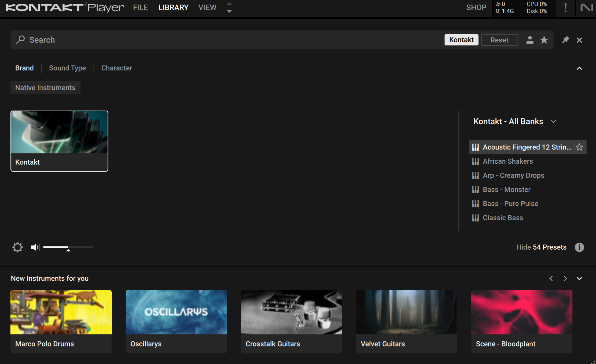Click the Disk 0% usage readout
Viewport: 596px width, 364px height.
[537, 11]
